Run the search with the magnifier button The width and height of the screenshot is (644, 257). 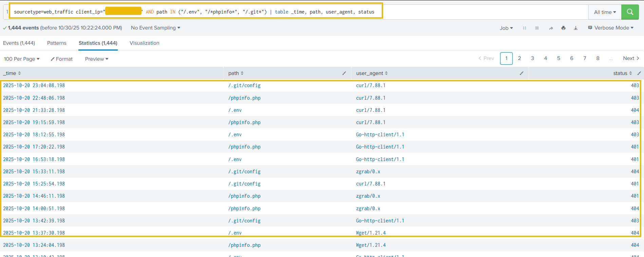pos(630,12)
